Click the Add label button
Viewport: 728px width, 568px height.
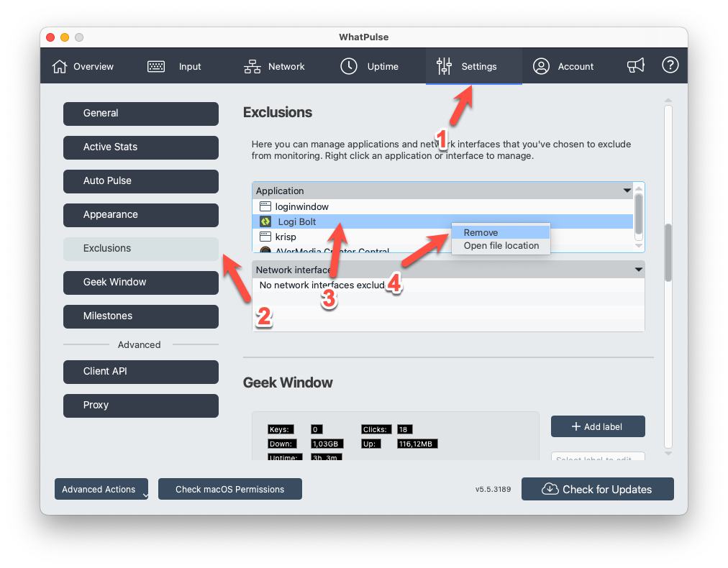click(598, 426)
